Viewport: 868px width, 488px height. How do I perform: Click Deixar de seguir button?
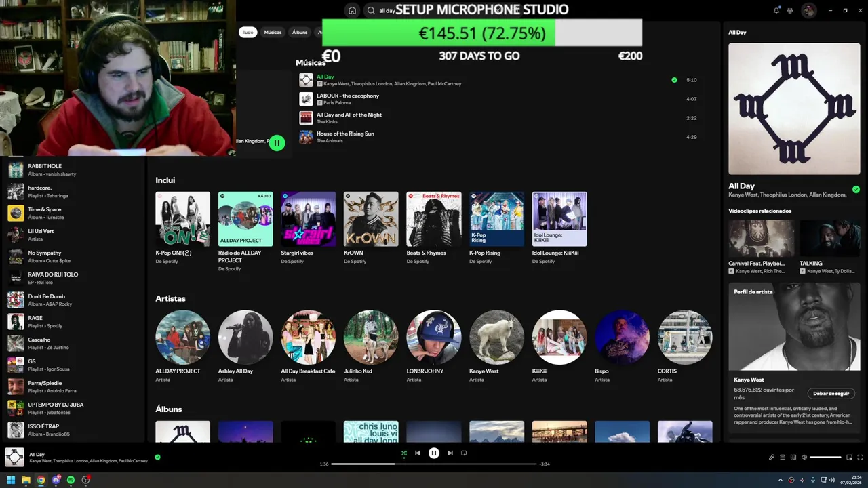(831, 393)
